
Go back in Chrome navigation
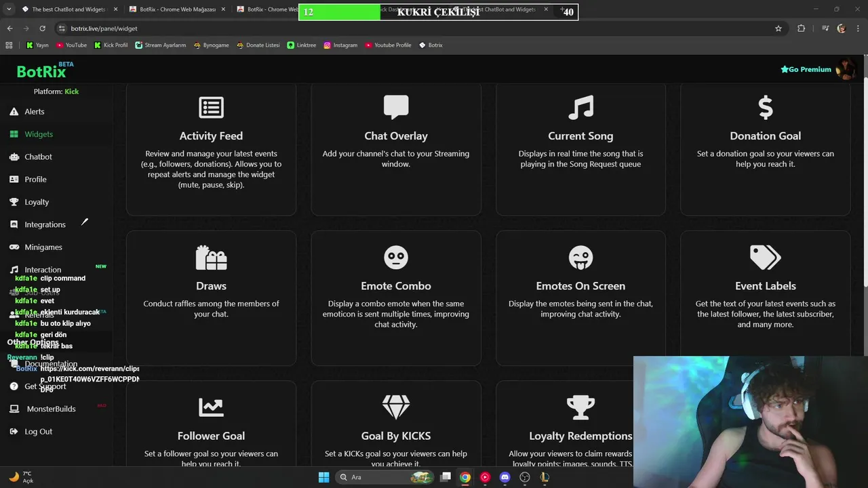coord(9,28)
